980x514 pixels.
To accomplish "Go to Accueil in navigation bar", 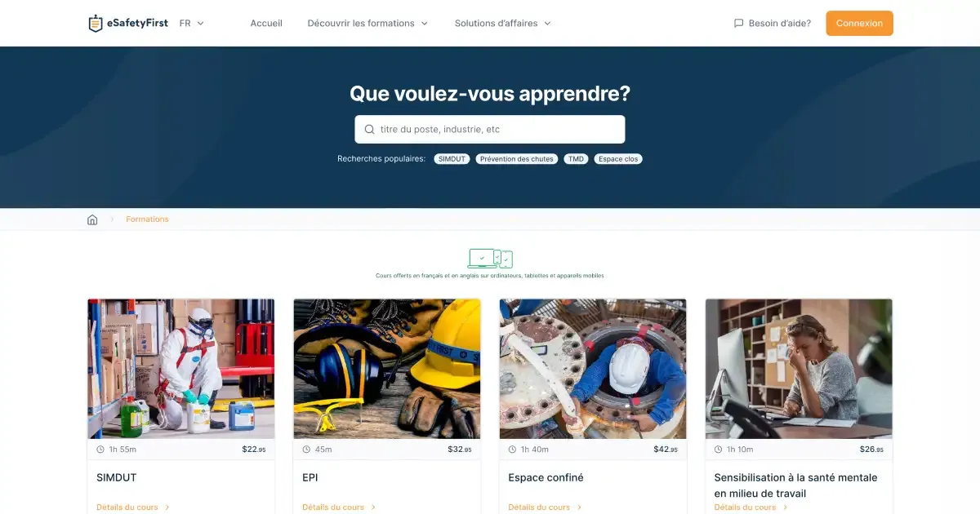I will point(266,24).
